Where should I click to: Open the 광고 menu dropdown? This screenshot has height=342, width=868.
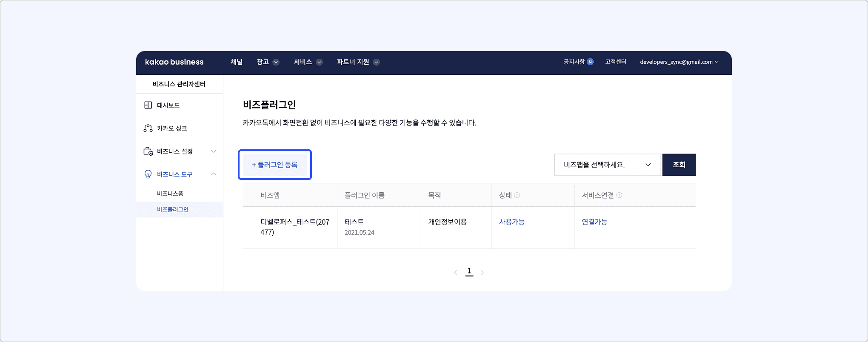coord(268,62)
